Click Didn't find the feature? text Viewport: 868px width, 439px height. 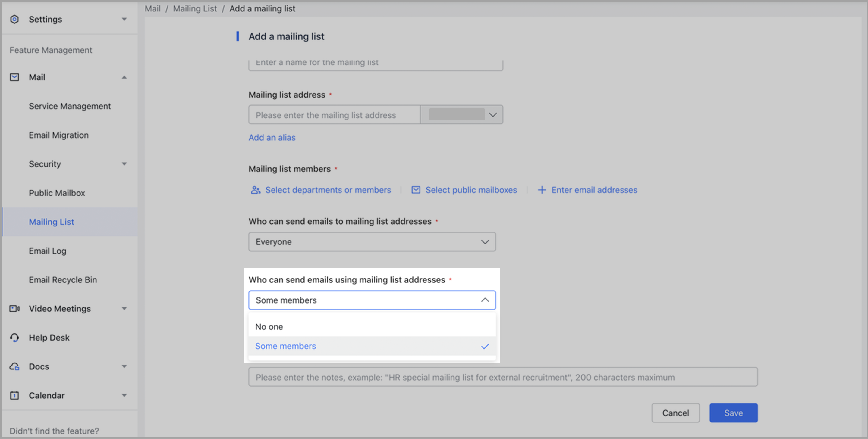click(54, 431)
